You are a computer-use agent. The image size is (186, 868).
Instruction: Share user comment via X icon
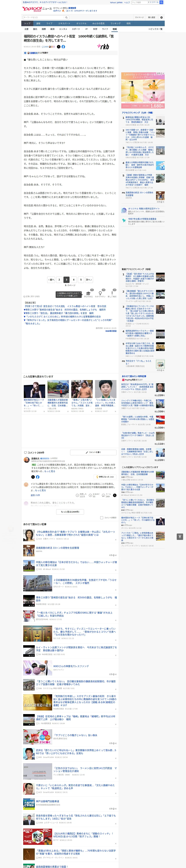(x=114, y=495)
